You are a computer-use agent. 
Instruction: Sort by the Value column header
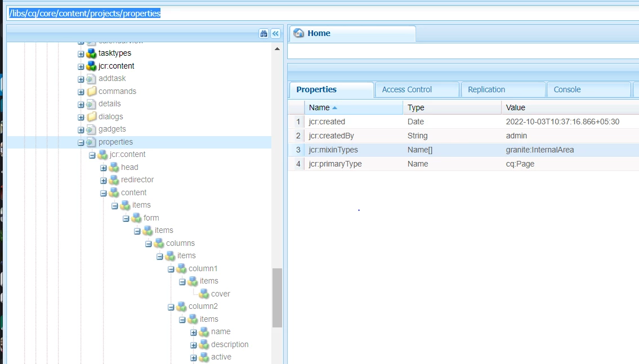coord(570,107)
